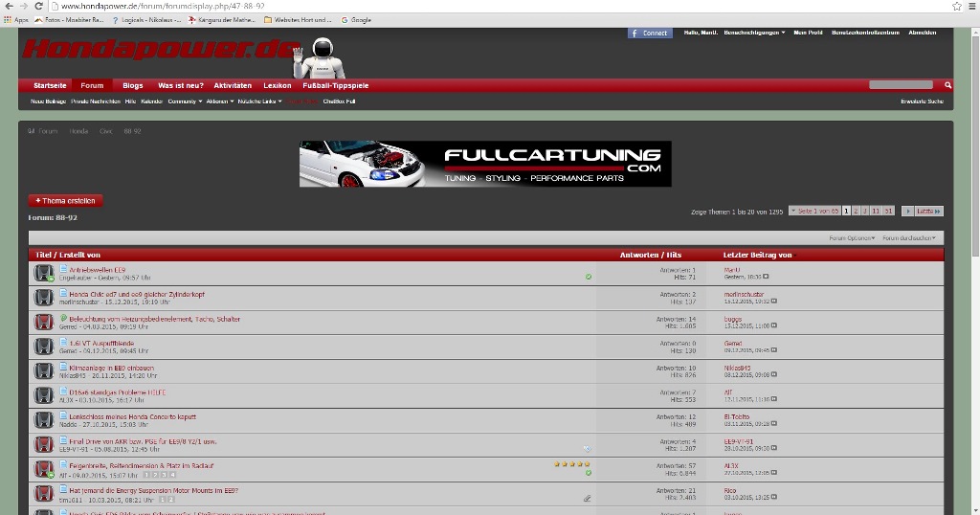Switch to the Blogs tab
Viewport: 980px width, 515px height.
[x=133, y=85]
